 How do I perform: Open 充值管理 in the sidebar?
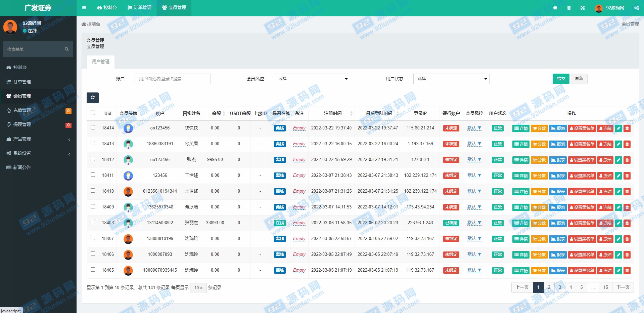pos(22,110)
